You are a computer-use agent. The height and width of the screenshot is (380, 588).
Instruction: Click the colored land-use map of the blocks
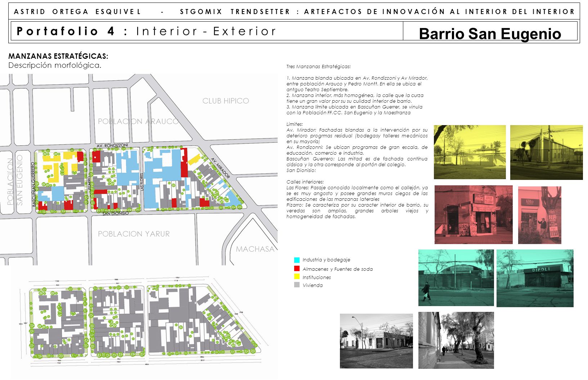pos(139,169)
